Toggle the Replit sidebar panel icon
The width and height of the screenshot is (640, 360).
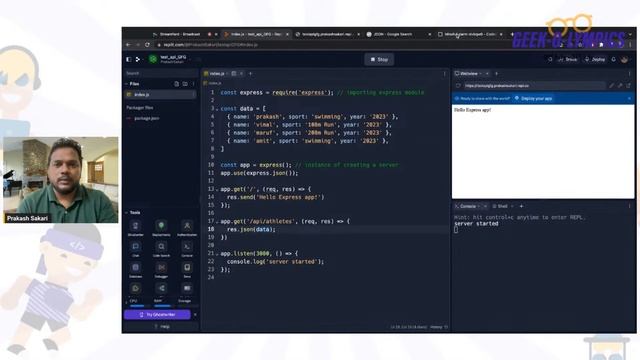tap(129, 60)
